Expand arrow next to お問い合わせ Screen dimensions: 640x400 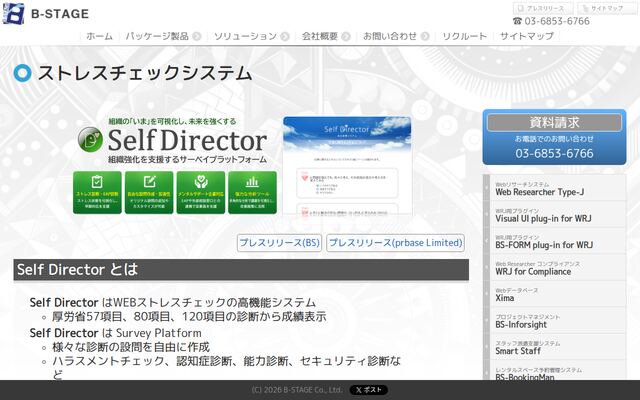coord(425,36)
